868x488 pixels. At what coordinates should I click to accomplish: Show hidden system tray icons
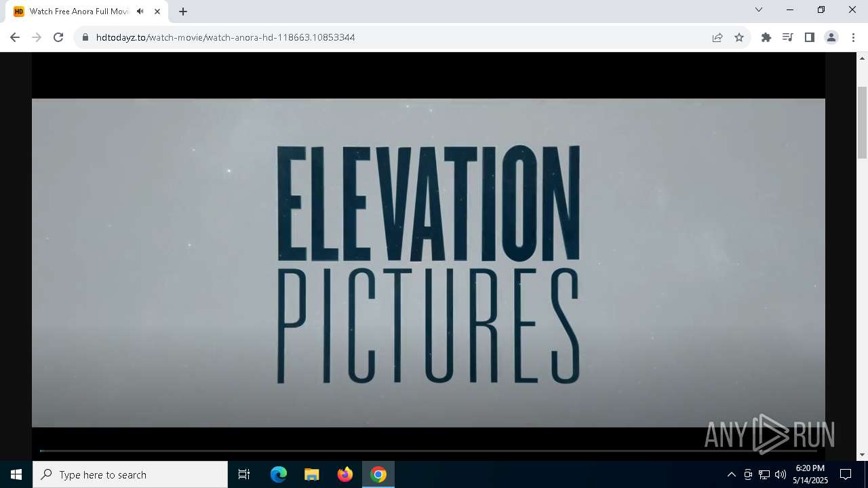click(731, 474)
